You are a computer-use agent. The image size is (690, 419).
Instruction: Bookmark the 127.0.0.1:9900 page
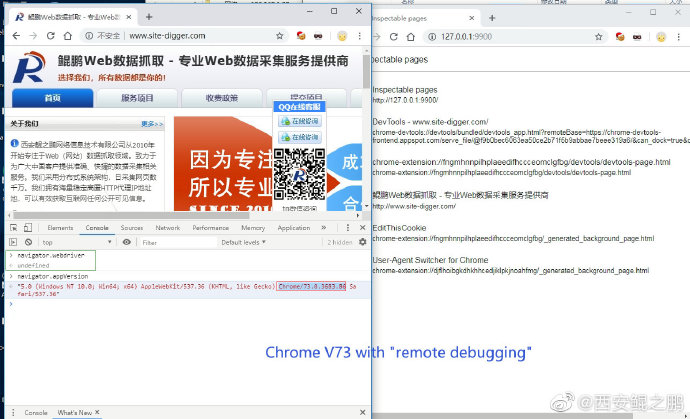[598, 37]
